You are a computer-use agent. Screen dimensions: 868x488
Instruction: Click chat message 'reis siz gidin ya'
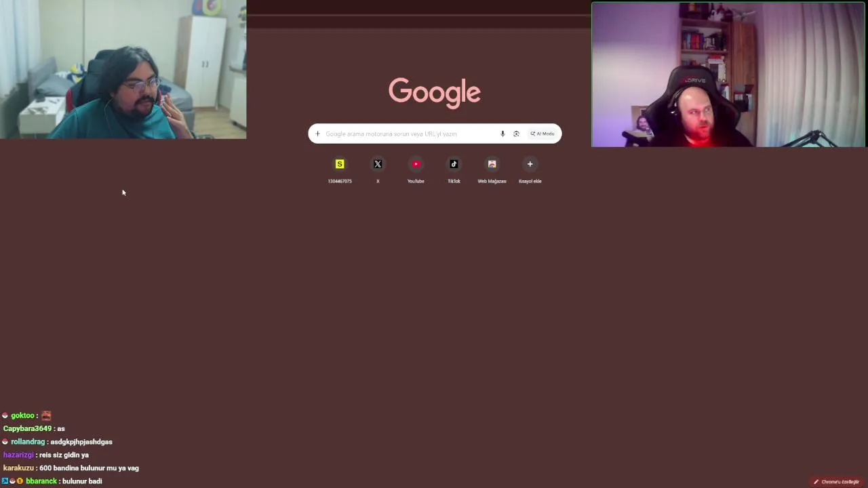point(64,455)
